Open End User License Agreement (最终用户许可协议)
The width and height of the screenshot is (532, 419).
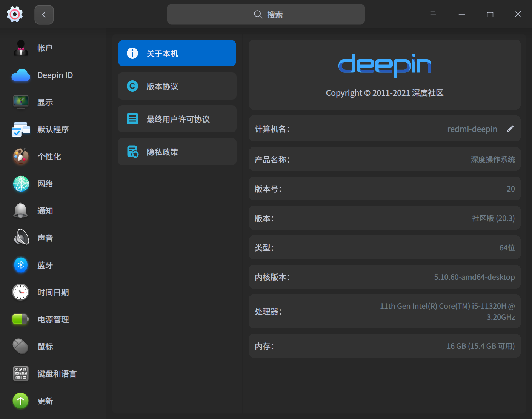[x=177, y=119]
